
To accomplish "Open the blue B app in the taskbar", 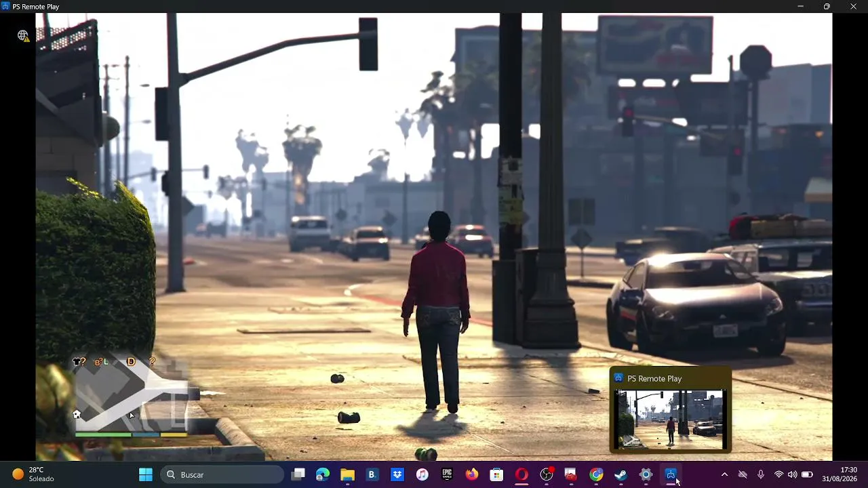I will (372, 474).
